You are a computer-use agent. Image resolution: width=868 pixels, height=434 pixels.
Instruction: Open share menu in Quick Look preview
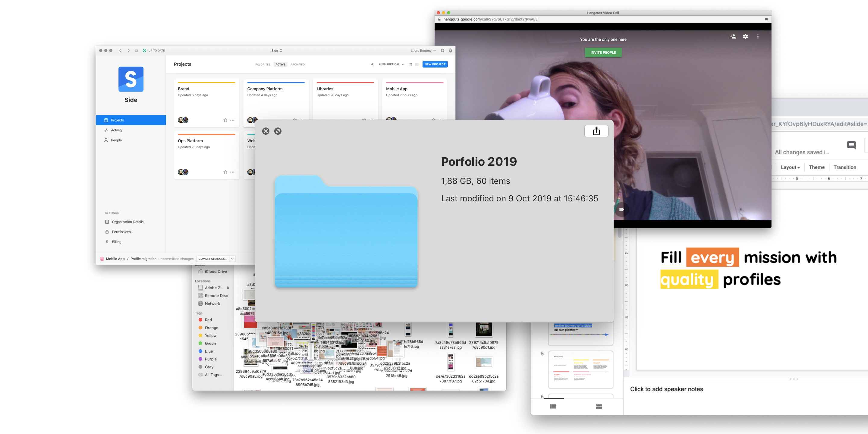(x=596, y=131)
